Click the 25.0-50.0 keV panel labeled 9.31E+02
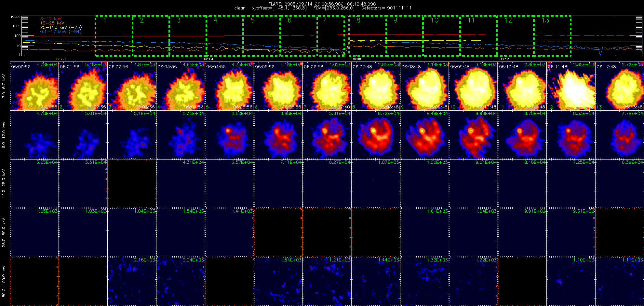The image size is (644, 306). [x=571, y=232]
